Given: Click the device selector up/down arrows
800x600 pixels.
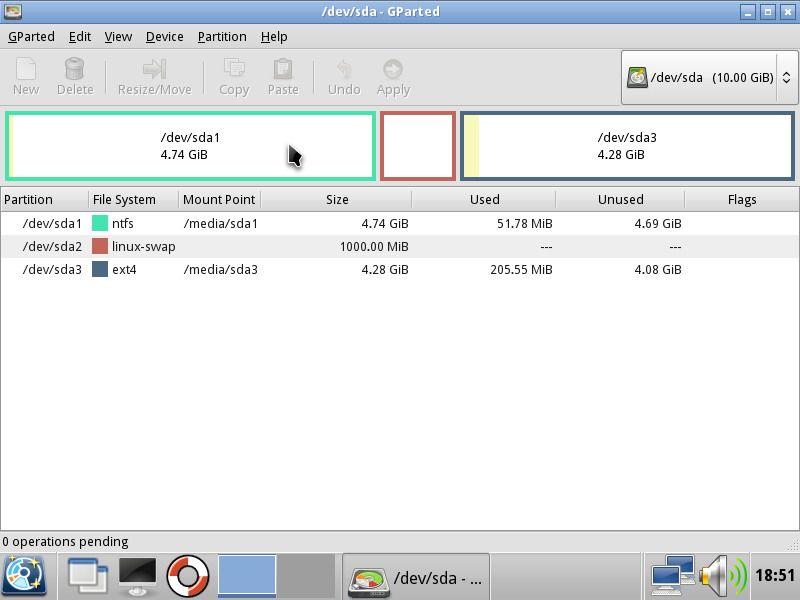Looking at the screenshot, I should coord(787,78).
